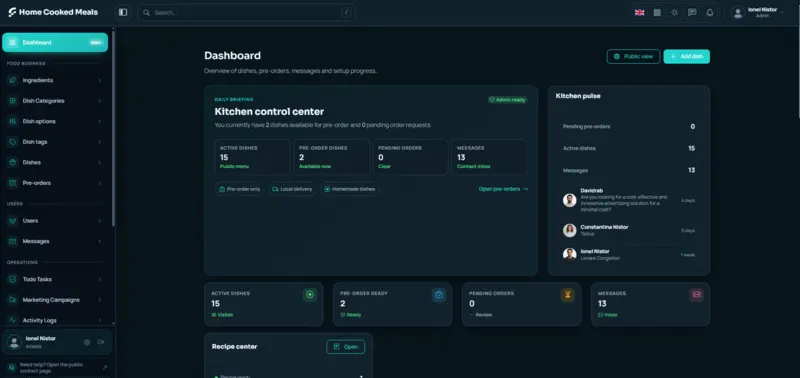800x378 pixels.
Task: Click the Messages sidebar icon
Action: point(13,241)
